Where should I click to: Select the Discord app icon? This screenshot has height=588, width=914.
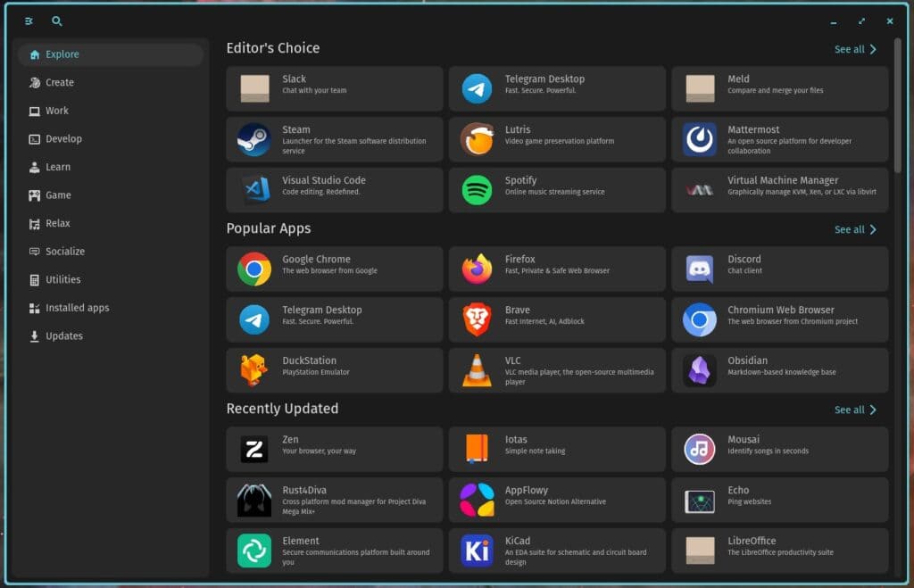(700, 269)
